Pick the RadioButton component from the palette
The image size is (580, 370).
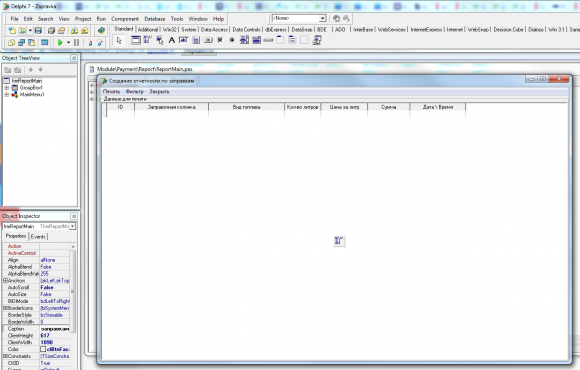point(232,40)
